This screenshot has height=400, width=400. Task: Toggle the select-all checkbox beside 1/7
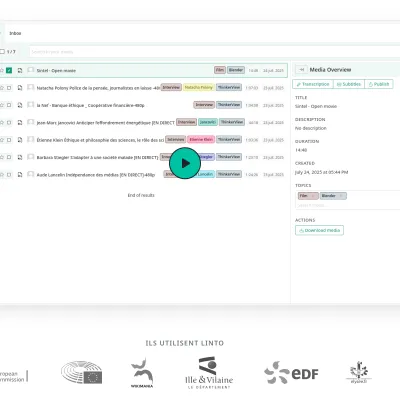(x=2, y=52)
